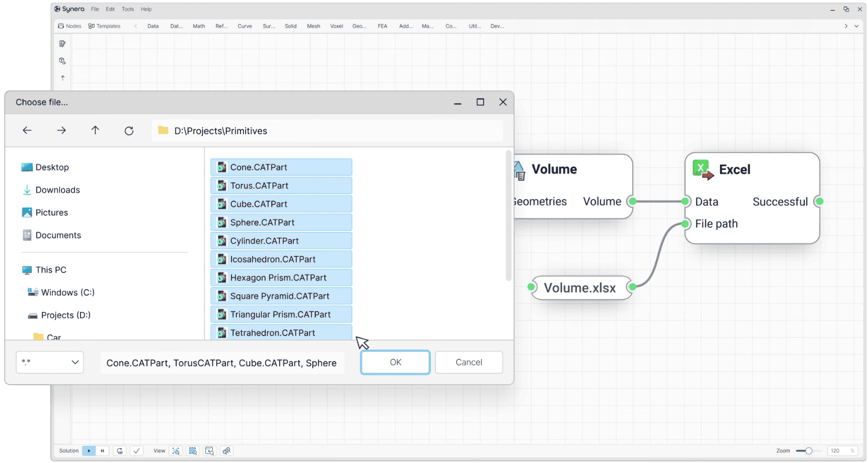Click the Volume node icon on the canvas
The image size is (868, 463).
coord(520,170)
